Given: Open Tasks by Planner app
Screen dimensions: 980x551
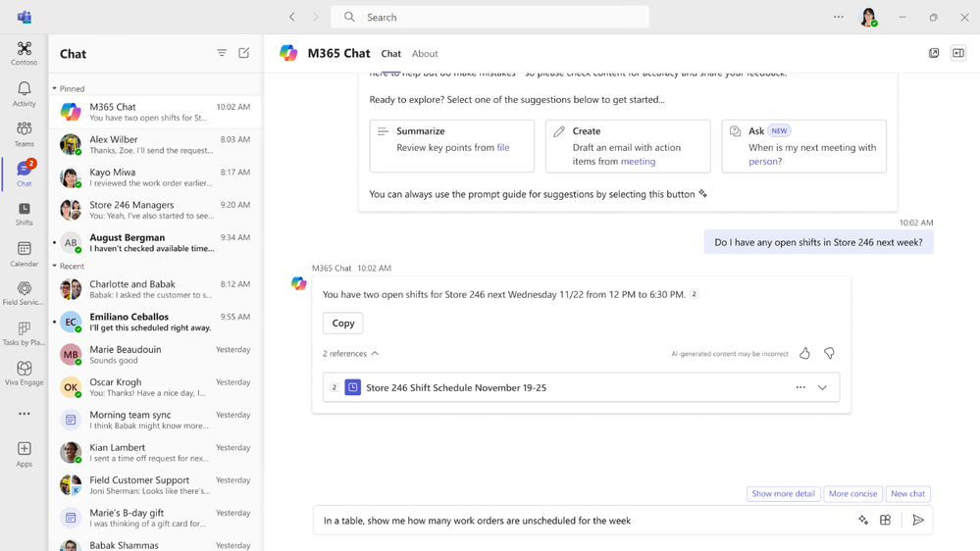Looking at the screenshot, I should [25, 333].
